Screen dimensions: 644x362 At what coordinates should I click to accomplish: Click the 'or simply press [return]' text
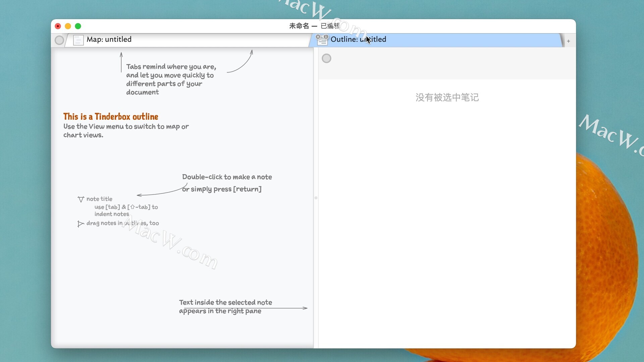click(222, 189)
